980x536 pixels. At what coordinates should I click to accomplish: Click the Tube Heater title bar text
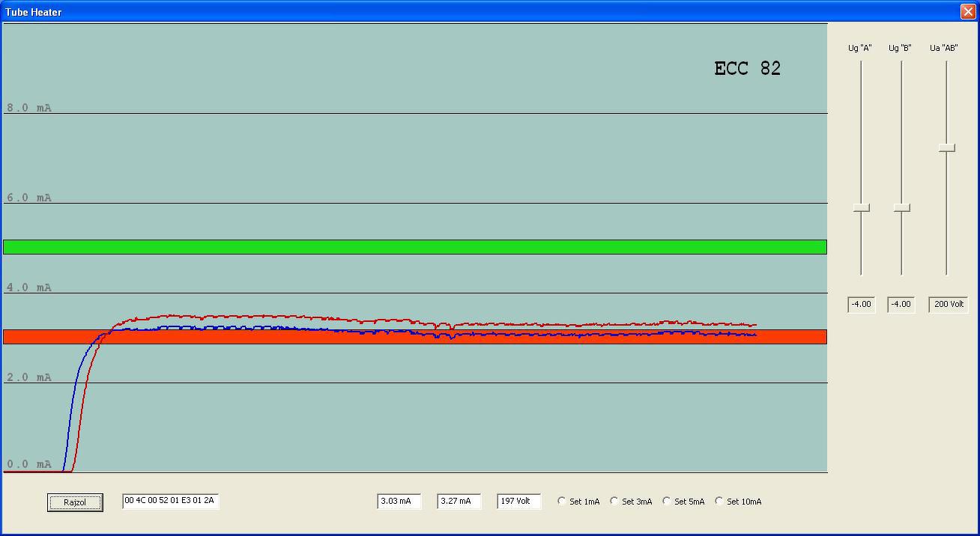pos(34,12)
